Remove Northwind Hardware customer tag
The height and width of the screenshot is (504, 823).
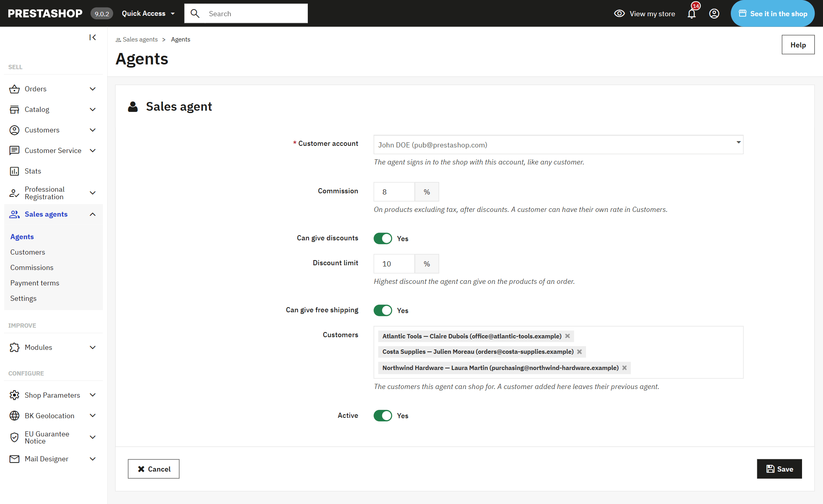pos(624,368)
